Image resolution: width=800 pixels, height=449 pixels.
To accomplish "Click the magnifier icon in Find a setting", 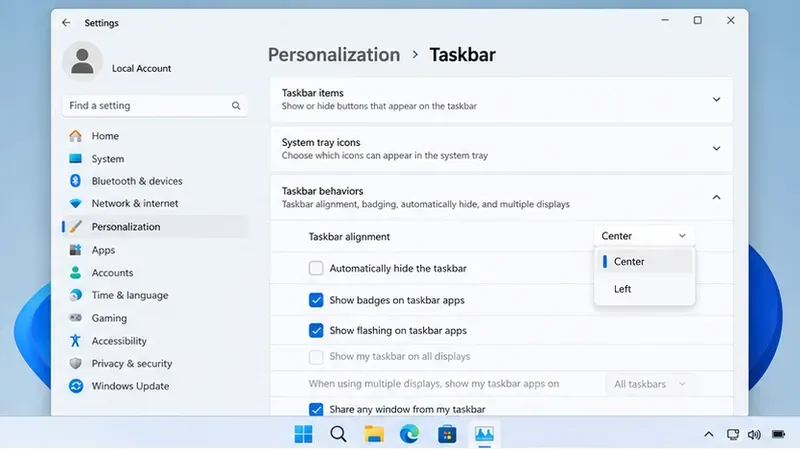I will pos(236,106).
